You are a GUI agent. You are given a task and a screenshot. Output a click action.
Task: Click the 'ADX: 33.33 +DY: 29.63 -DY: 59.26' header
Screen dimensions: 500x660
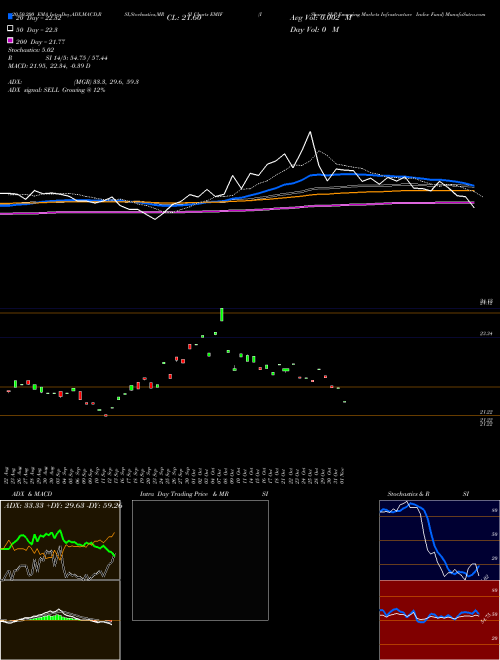coord(63,505)
